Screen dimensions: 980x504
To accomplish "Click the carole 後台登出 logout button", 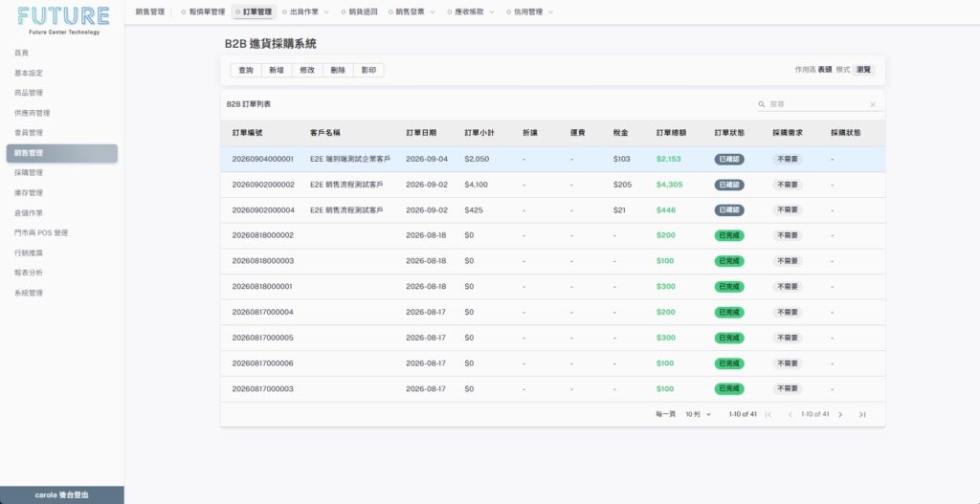I will click(x=62, y=495).
